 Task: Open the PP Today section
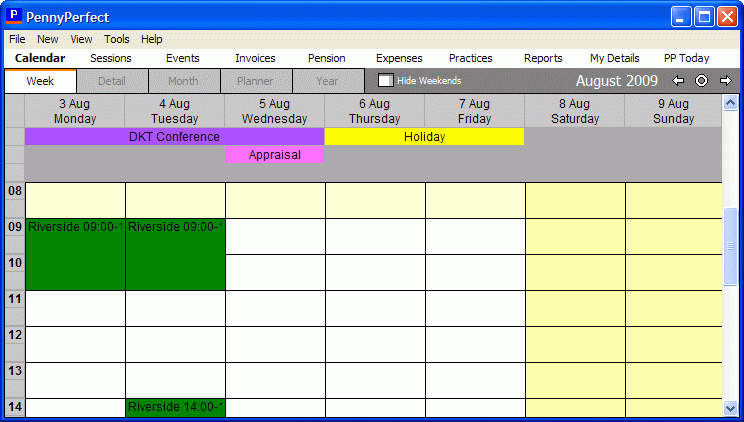tap(687, 58)
